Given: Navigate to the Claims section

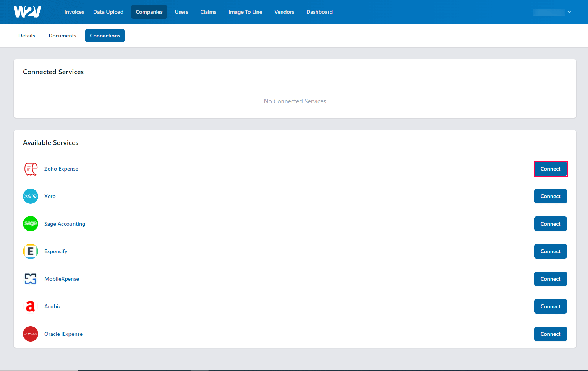Looking at the screenshot, I should click(x=208, y=12).
